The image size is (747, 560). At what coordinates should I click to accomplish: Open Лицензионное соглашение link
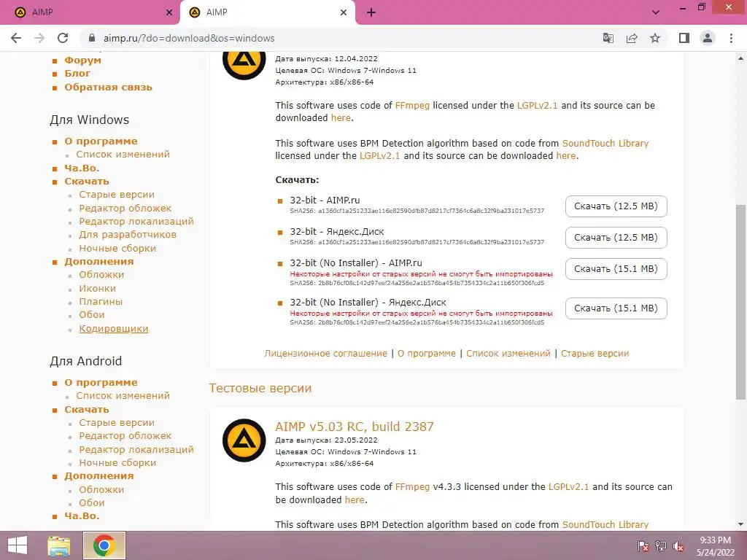click(326, 354)
